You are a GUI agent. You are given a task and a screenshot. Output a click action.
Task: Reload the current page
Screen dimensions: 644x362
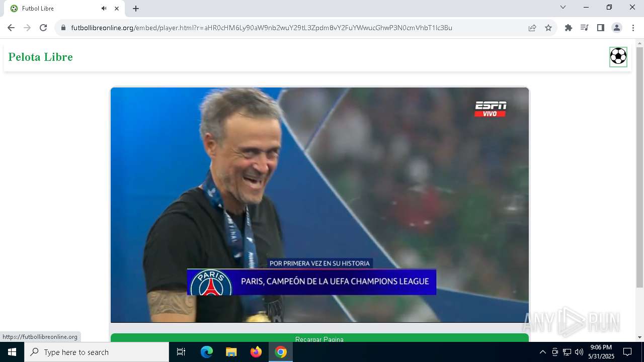click(x=43, y=28)
